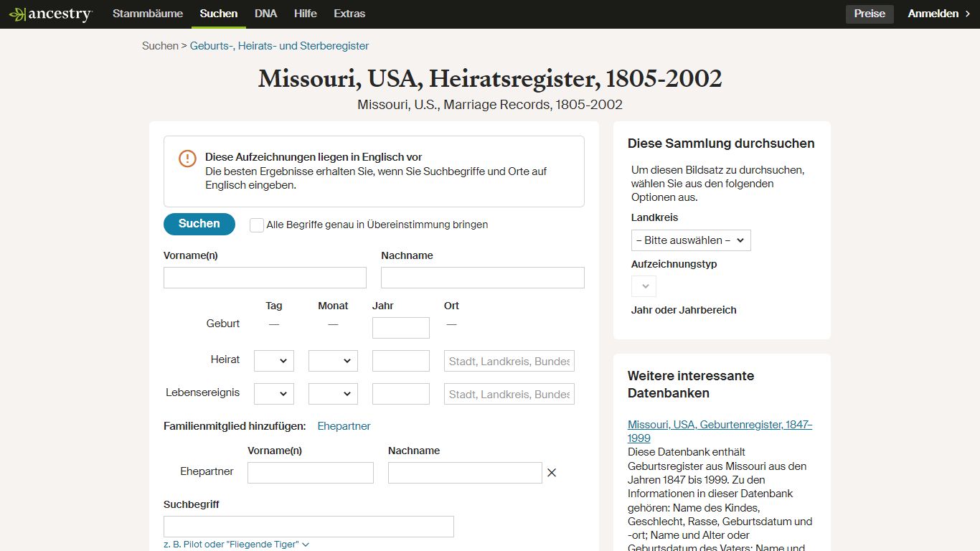Focus the Ehepartner Vorname(n) field
The height and width of the screenshot is (551, 980).
311,473
